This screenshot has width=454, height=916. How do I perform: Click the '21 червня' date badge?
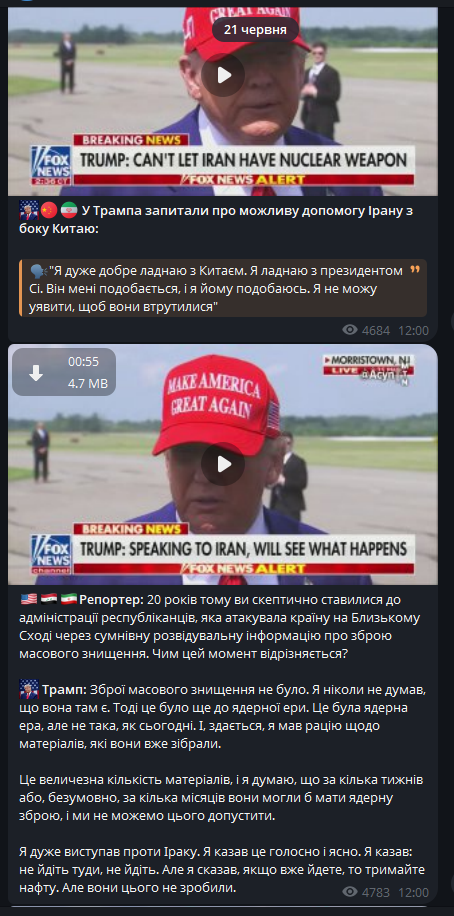255,30
